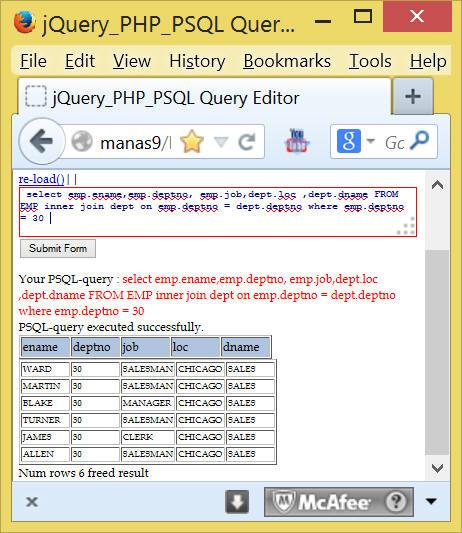Reload the page using the refresh icon
The image size is (462, 533).
point(247,142)
